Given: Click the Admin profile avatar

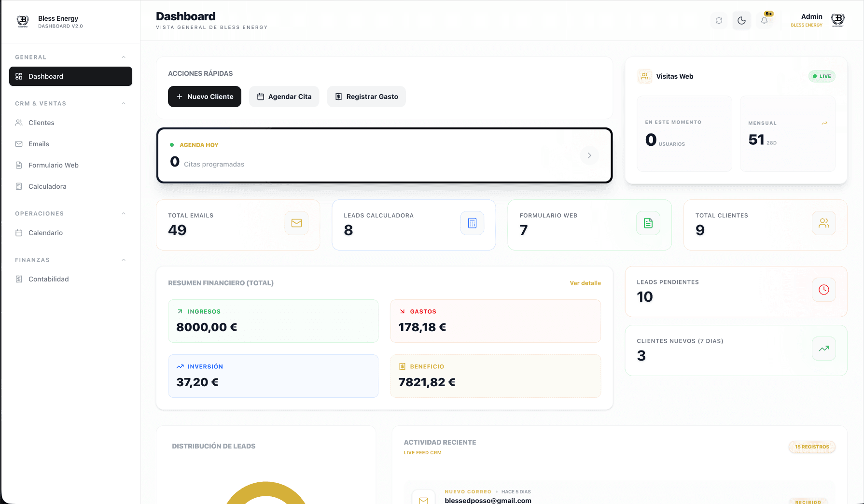Looking at the screenshot, I should coord(837,20).
